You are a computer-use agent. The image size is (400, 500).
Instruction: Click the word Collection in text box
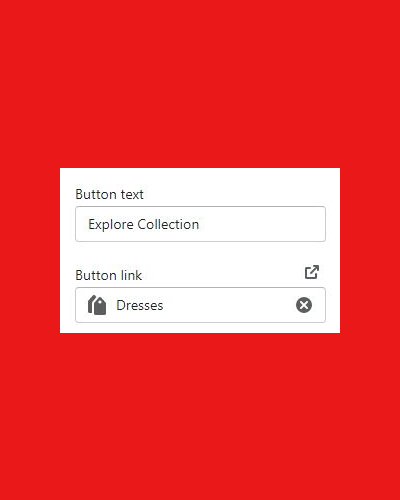168,224
